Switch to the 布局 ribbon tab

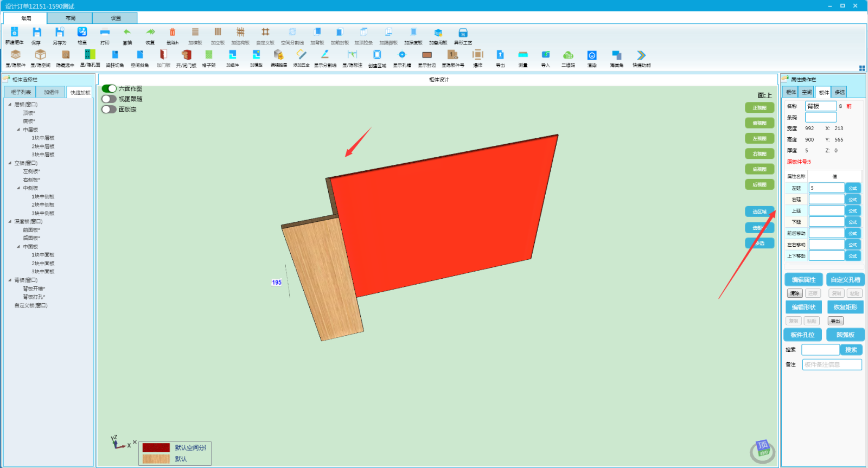70,18
